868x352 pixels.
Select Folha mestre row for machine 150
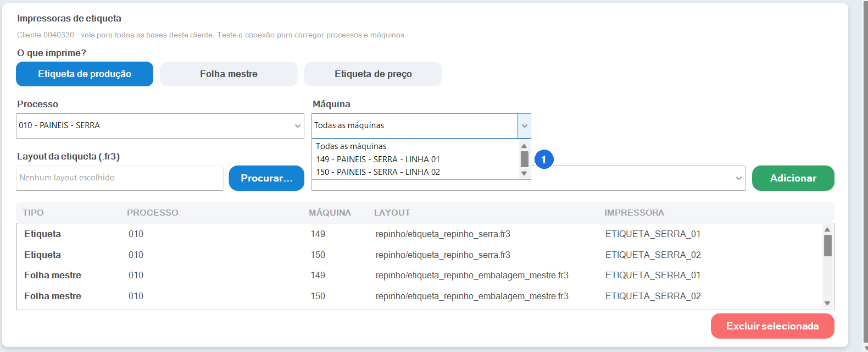pyautogui.click(x=419, y=296)
